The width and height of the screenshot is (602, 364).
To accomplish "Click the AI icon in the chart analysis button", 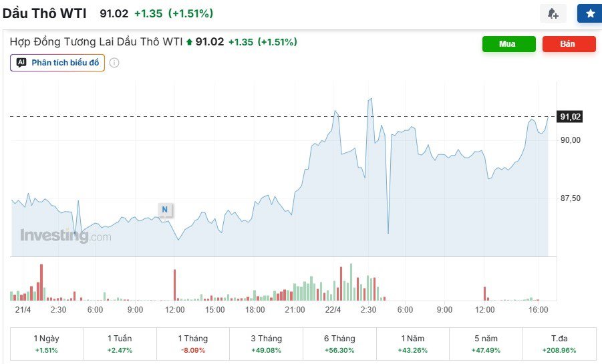I will [21, 63].
